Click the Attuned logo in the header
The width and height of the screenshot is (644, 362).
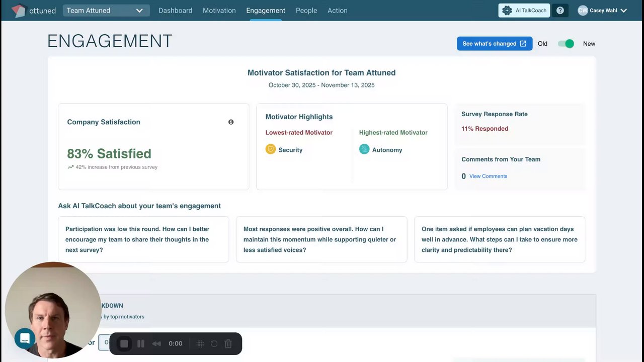[34, 11]
